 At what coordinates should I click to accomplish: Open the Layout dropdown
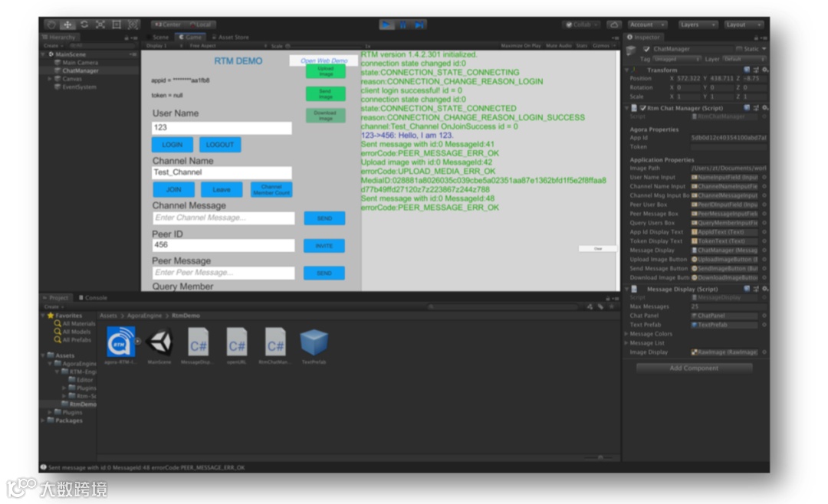744,25
